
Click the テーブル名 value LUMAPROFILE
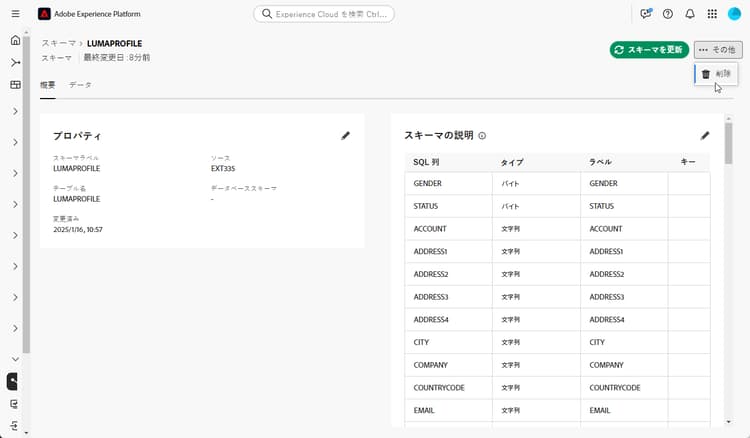(x=77, y=199)
